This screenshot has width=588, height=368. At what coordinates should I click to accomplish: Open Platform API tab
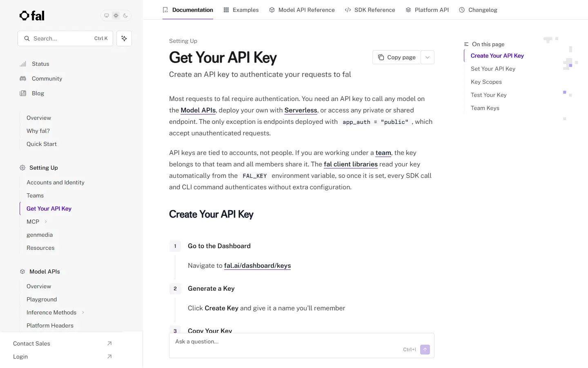point(427,10)
